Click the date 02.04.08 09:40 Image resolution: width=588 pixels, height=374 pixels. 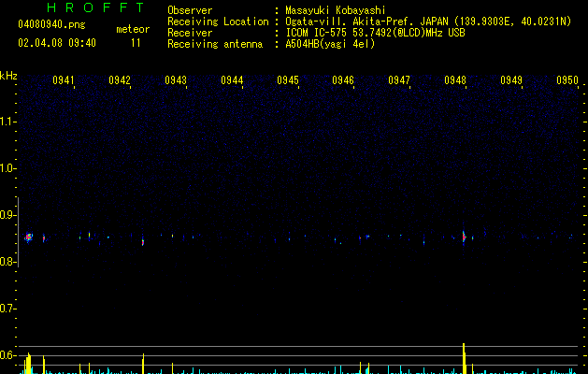pos(57,43)
